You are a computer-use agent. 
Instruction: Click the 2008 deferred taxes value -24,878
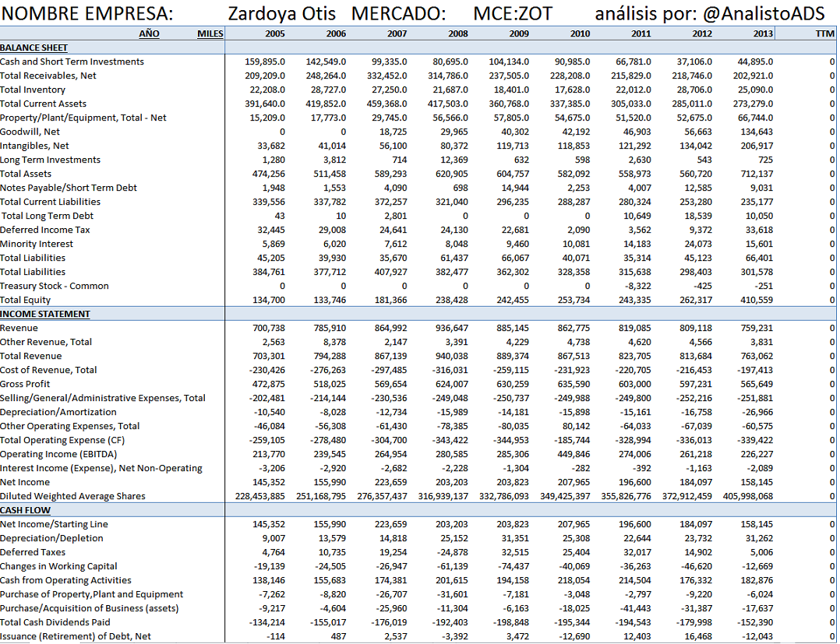pos(452,552)
